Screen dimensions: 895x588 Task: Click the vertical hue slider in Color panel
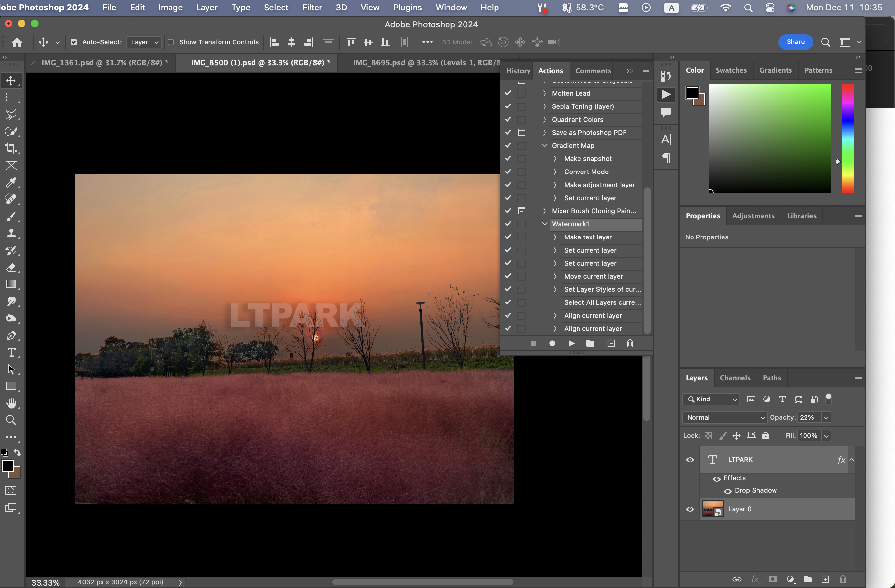click(848, 139)
